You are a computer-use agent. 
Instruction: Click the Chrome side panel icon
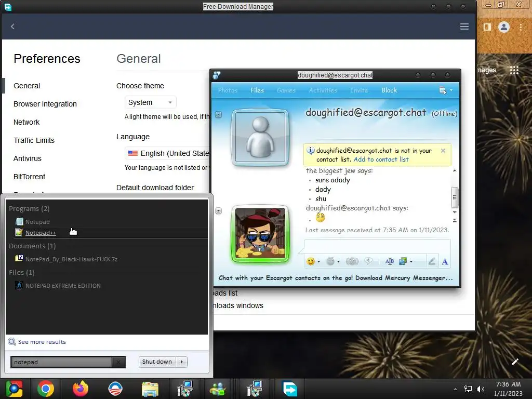[487, 27]
